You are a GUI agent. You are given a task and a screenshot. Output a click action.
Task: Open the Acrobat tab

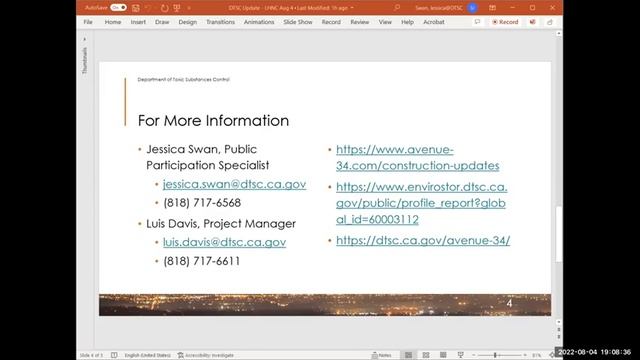pyautogui.click(x=433, y=22)
